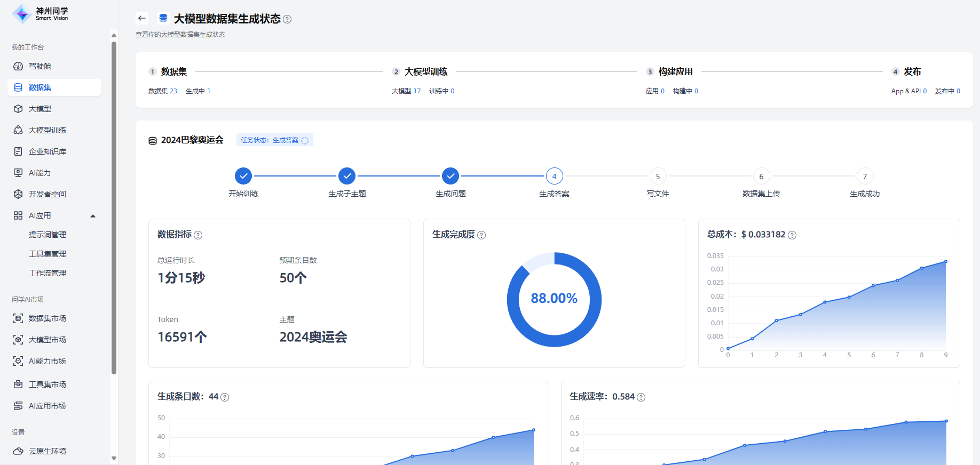Open 企业知识库 in sidebar
The width and height of the screenshot is (980, 465).
54,151
